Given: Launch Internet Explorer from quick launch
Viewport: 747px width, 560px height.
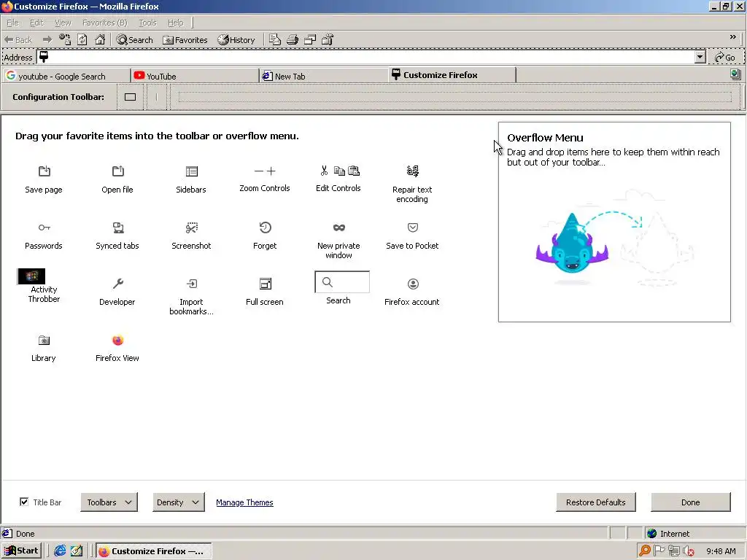Looking at the screenshot, I should click(60, 551).
